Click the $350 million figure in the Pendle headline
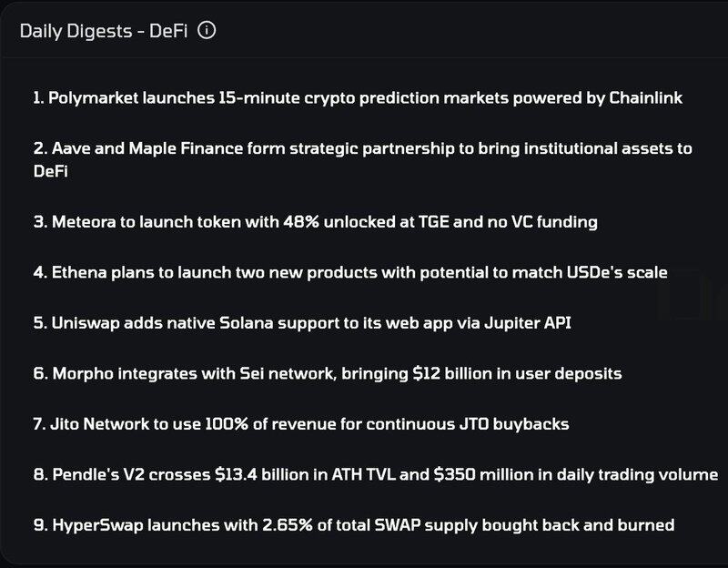This screenshot has height=568, width=728. (523, 474)
